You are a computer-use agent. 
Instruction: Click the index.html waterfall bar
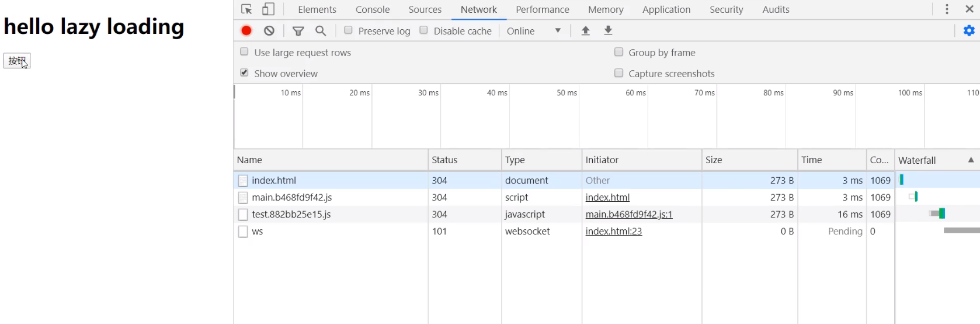(x=902, y=180)
